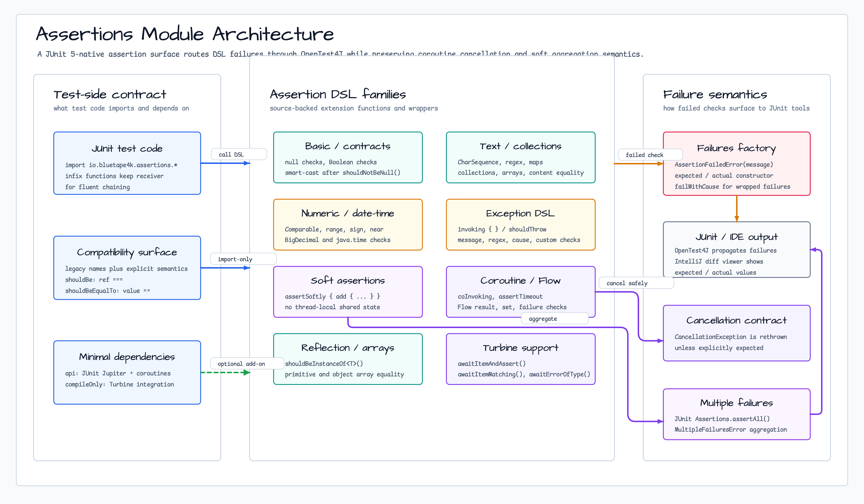Click 'import io.bluetape4k.assertions.*' line
Image resolution: width=864 pixels, height=504 pixels.
(121, 165)
